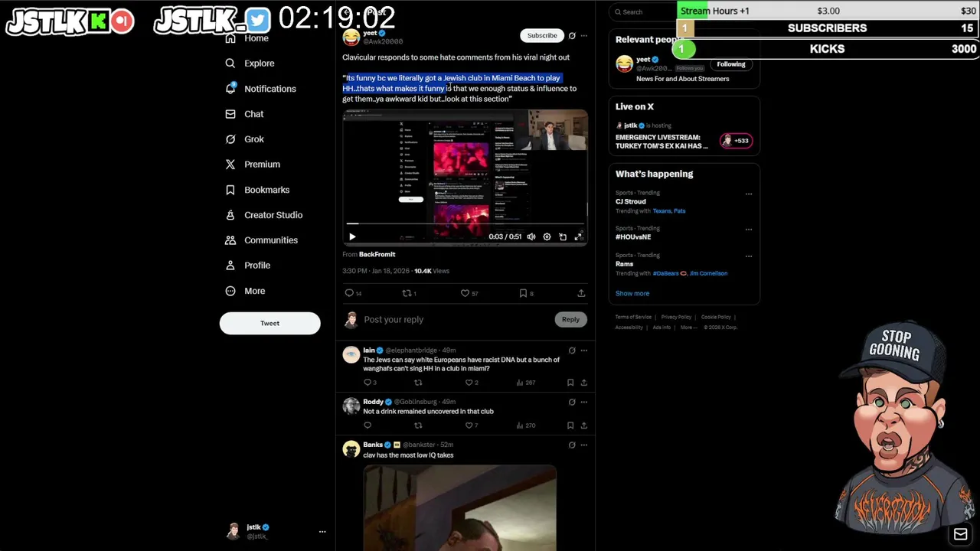The image size is (980, 551).
Task: Click the Bookmarks sidebar icon
Action: point(230,190)
